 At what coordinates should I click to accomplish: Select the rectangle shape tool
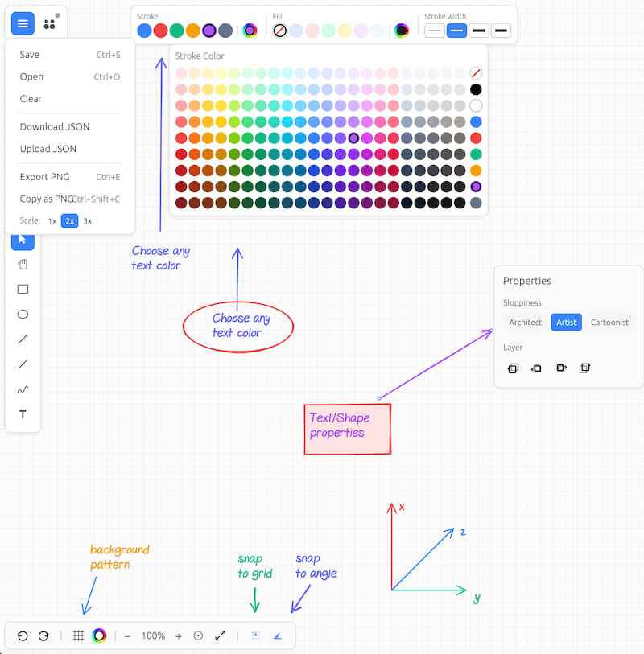(x=23, y=289)
